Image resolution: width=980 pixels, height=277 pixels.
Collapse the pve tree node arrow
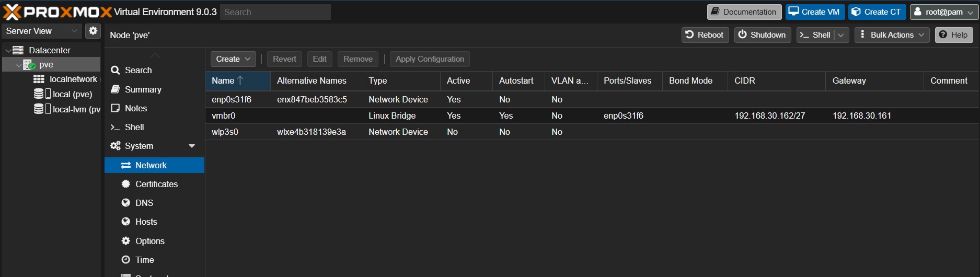tap(19, 65)
